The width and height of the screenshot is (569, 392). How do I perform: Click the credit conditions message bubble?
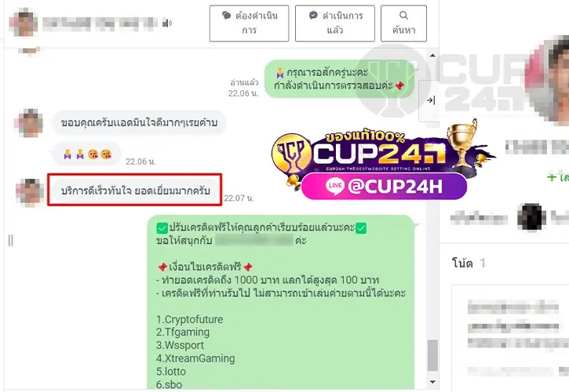click(281, 303)
